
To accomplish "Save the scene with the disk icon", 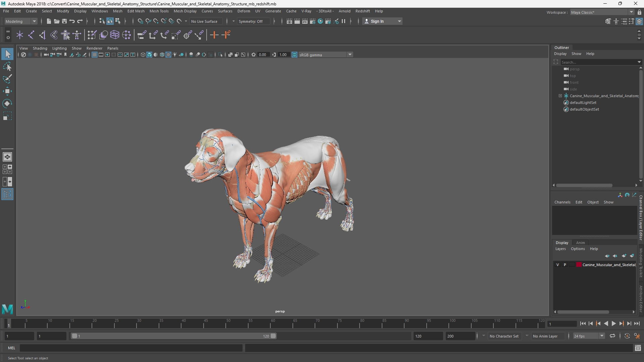I will [x=64, y=21].
